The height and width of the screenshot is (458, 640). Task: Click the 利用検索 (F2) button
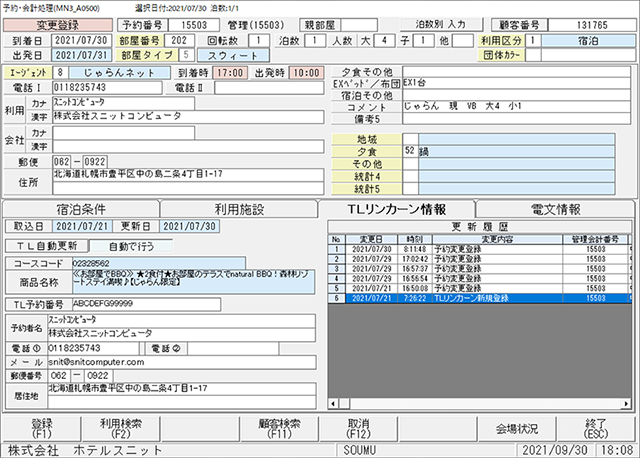(x=121, y=428)
